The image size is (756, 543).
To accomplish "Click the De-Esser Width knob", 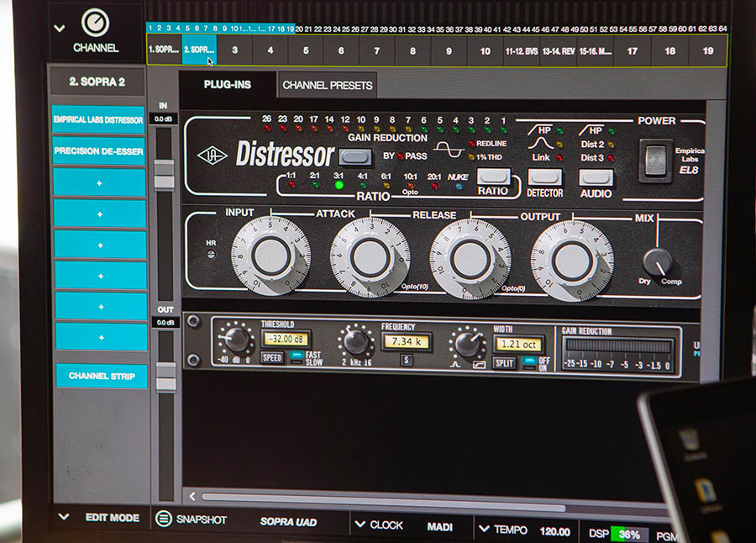I will [x=467, y=343].
